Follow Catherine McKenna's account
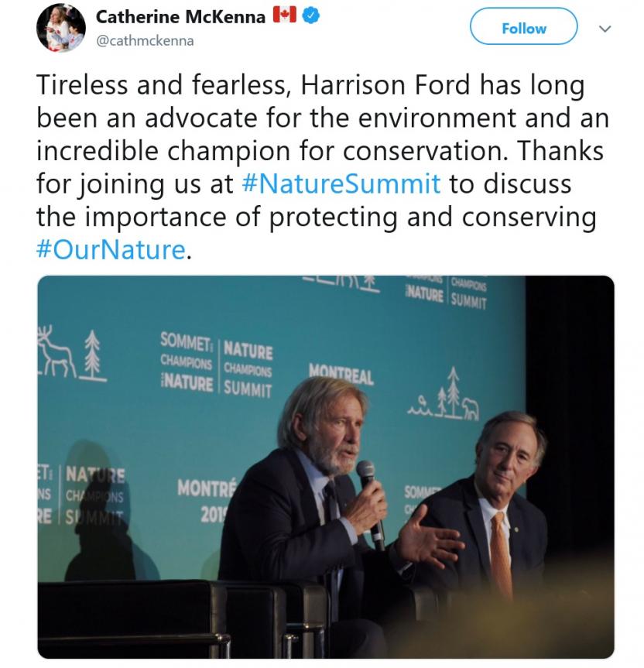644x668 pixels. [523, 29]
